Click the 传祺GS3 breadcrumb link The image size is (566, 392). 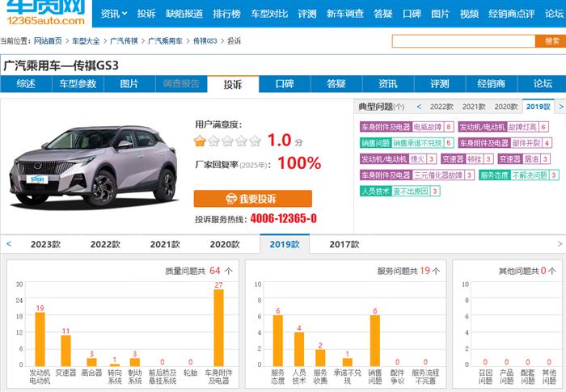[205, 40]
